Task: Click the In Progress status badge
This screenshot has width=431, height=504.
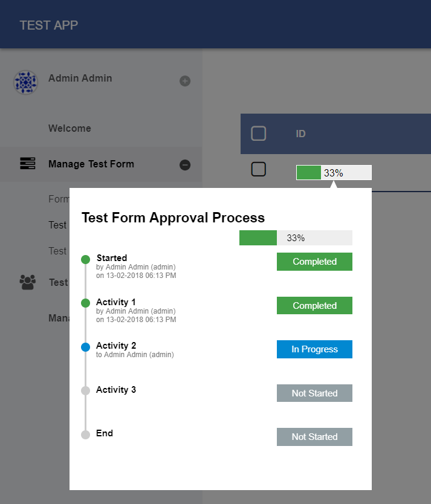Action: point(314,349)
